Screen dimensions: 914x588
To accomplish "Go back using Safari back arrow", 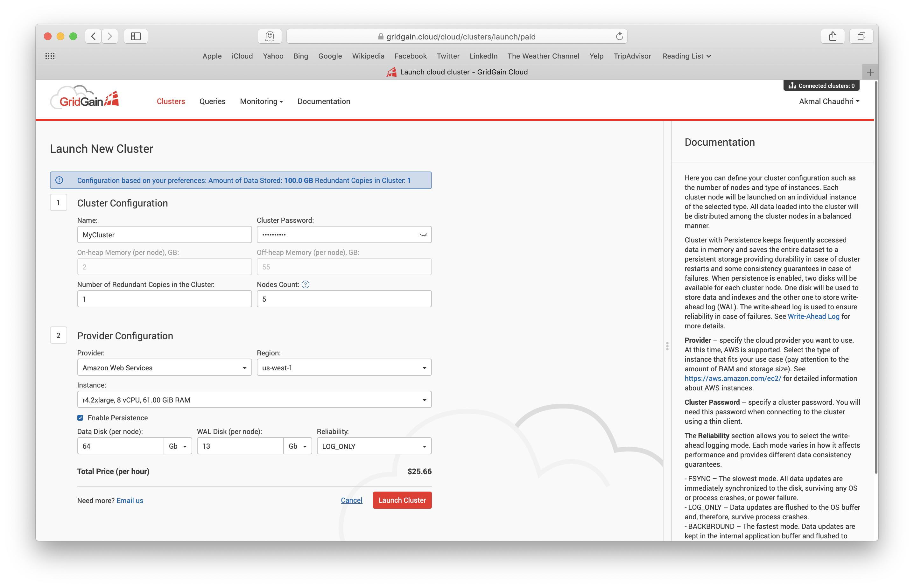I will [93, 36].
